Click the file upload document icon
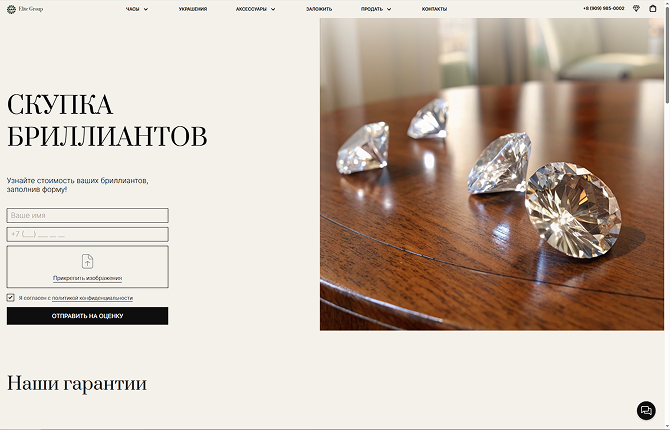This screenshot has height=430, width=670. pyautogui.click(x=87, y=261)
